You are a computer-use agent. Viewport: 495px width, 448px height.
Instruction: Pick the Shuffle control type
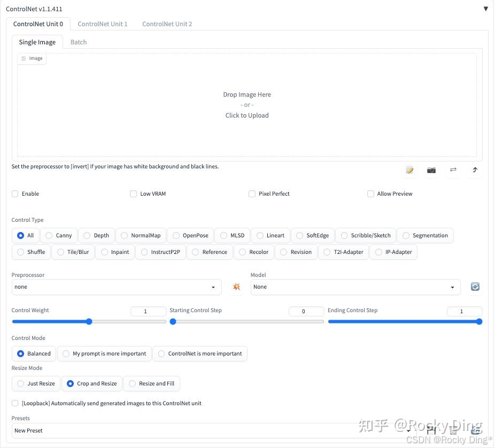pos(31,252)
